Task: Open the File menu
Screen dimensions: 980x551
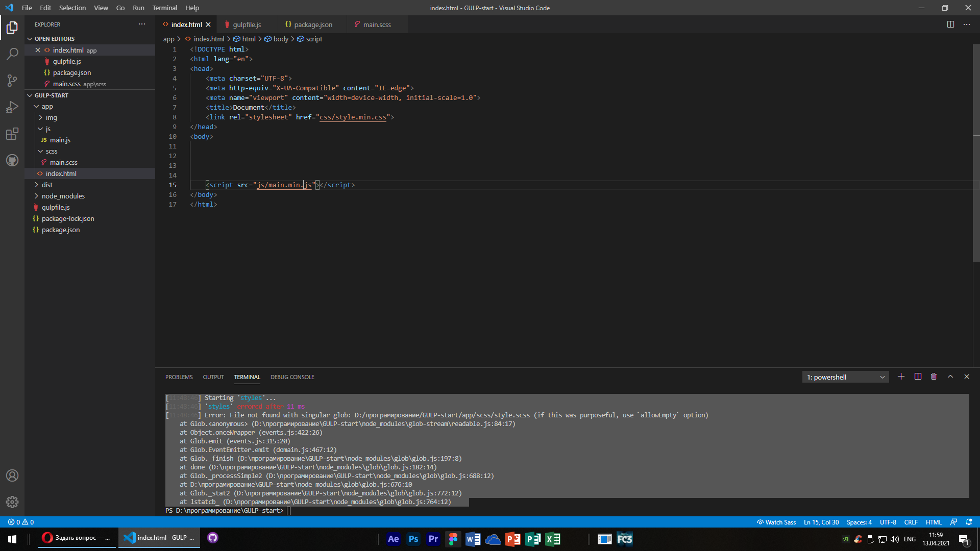Action: [x=27, y=8]
